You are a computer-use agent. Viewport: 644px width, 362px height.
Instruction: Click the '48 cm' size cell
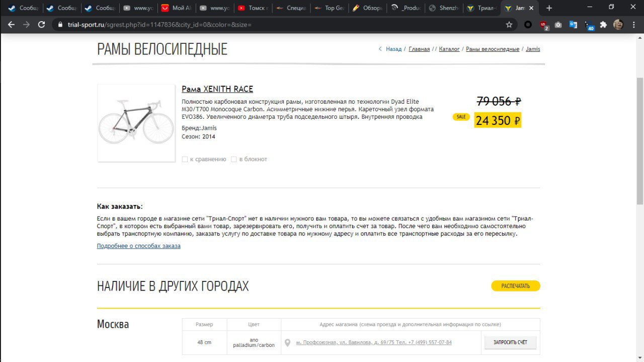[204, 342]
